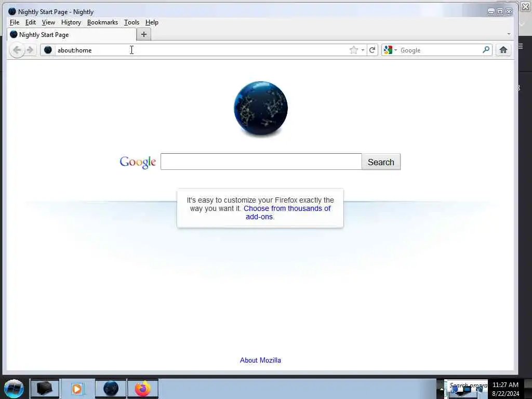Image resolution: width=532 pixels, height=399 pixels.
Task: Click the forward navigation arrow
Action: click(30, 50)
